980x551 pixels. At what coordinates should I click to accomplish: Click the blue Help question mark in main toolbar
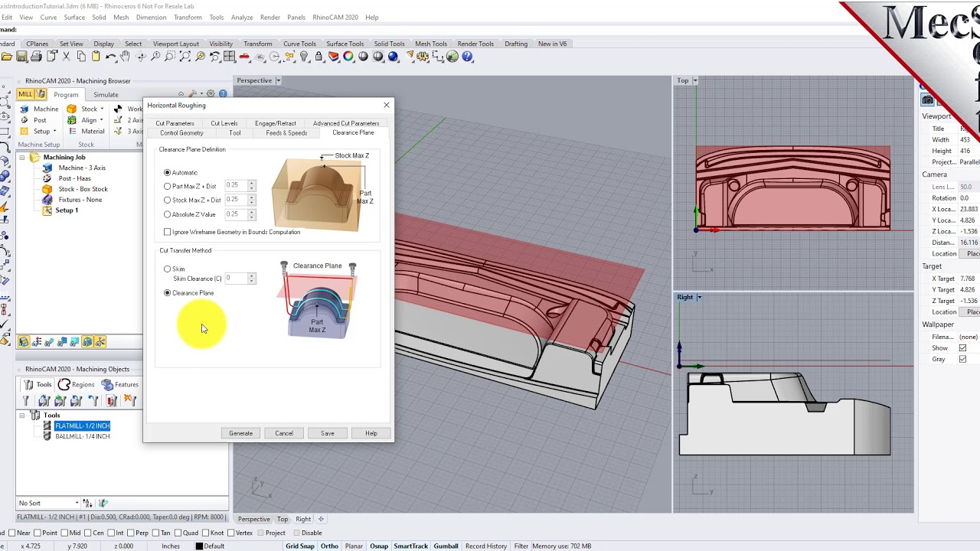[467, 57]
